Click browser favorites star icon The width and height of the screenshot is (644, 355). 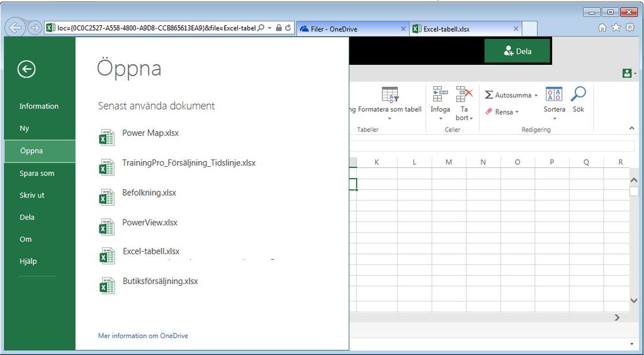pos(616,28)
